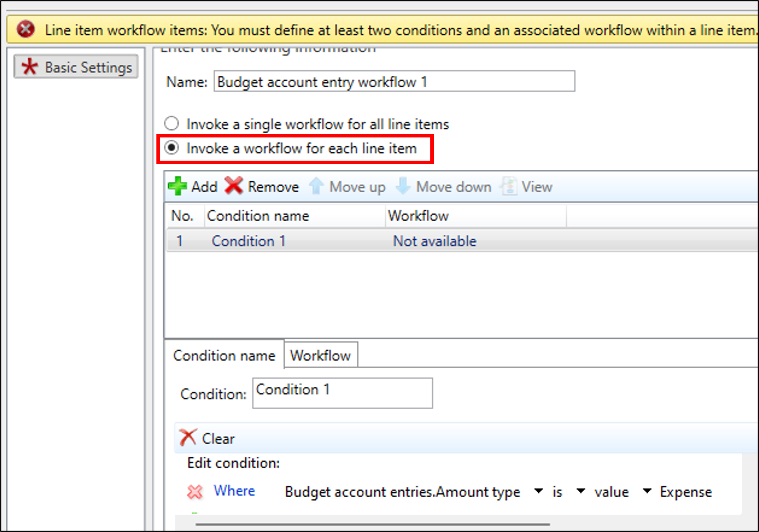Click the View icon in the toolbar
This screenshot has width=759, height=532.
pyautogui.click(x=509, y=186)
